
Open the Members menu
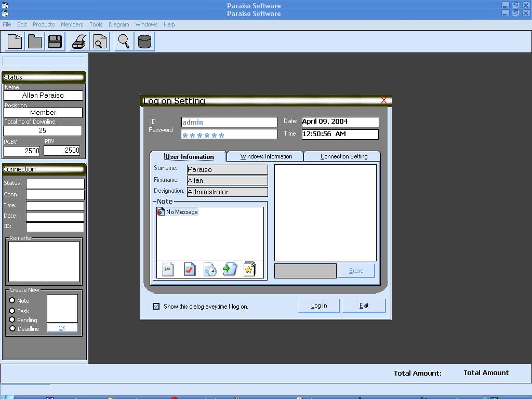pyautogui.click(x=72, y=24)
